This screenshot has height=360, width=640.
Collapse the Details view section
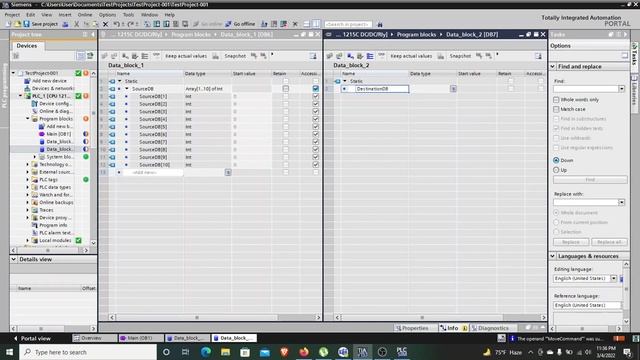(13, 259)
